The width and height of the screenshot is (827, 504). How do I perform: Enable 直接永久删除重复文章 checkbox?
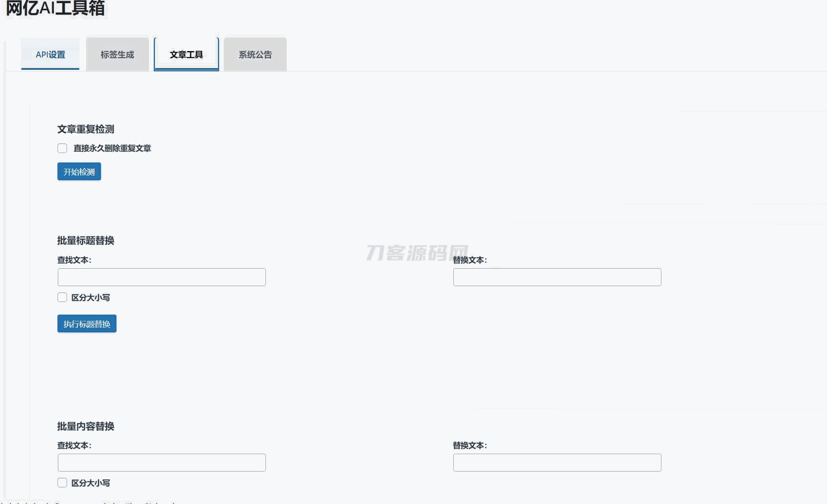click(62, 148)
